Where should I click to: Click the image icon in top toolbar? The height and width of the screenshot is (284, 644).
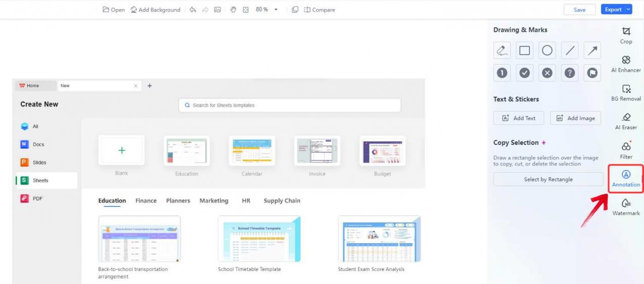point(218,10)
